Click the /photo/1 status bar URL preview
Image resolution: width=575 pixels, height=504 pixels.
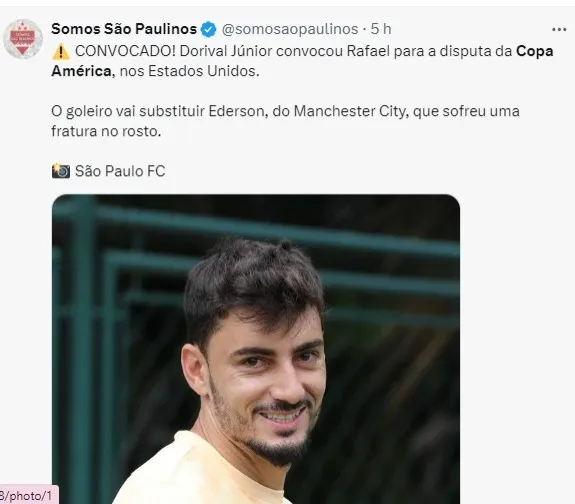(x=28, y=496)
